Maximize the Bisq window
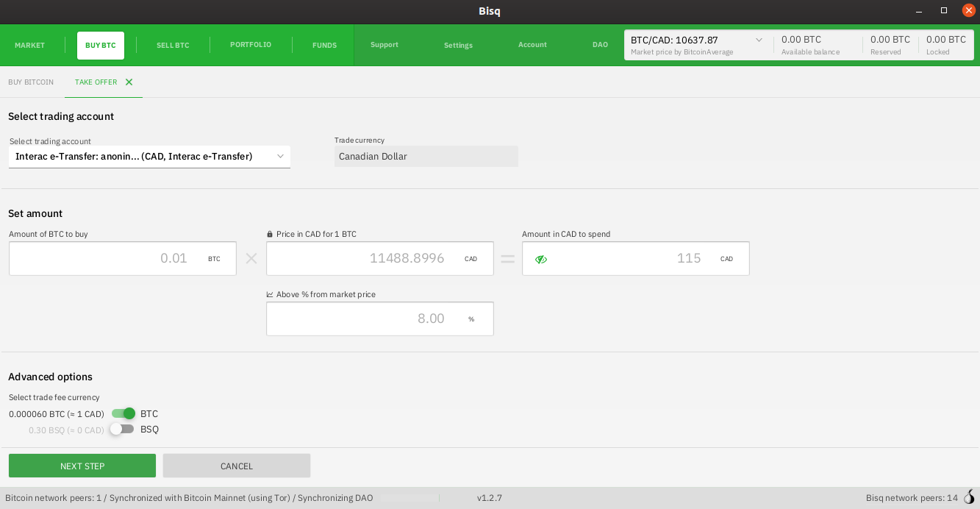 944,11
